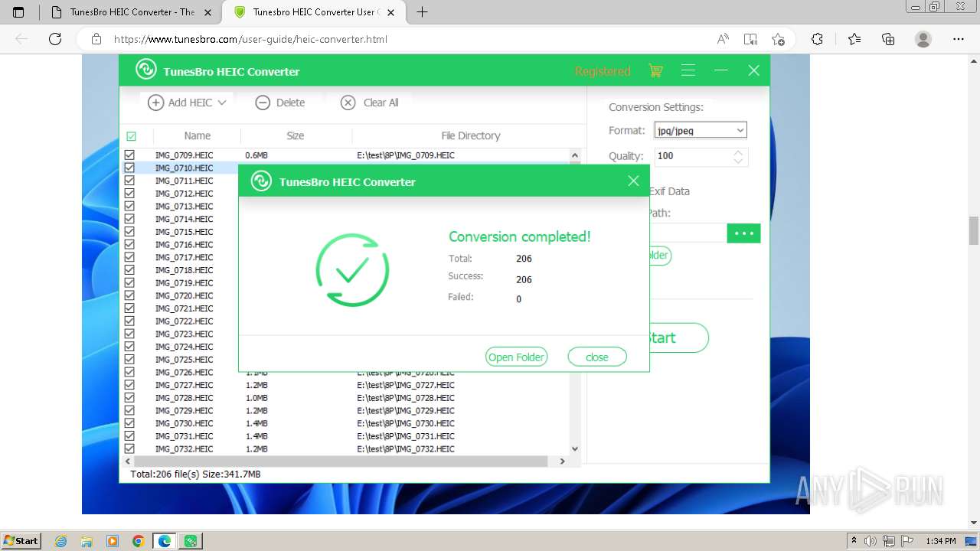Open the hamburger menu in TunesBro header
Viewport: 980px width, 551px height.
click(688, 70)
